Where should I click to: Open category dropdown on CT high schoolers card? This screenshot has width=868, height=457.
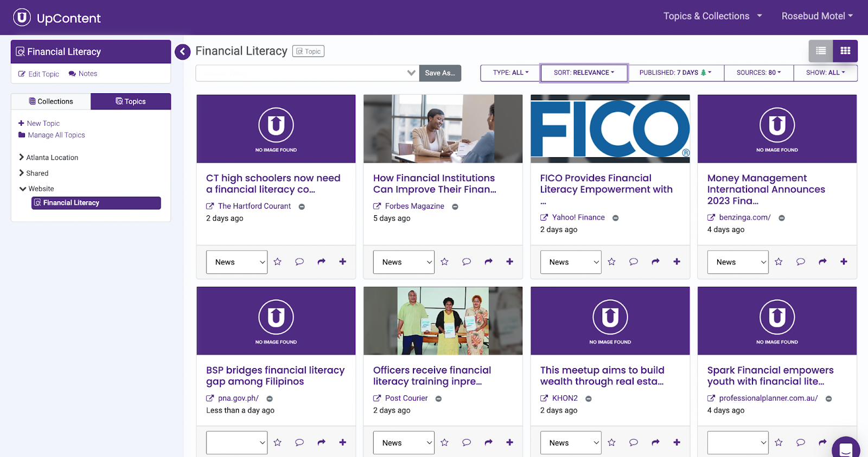tap(237, 262)
